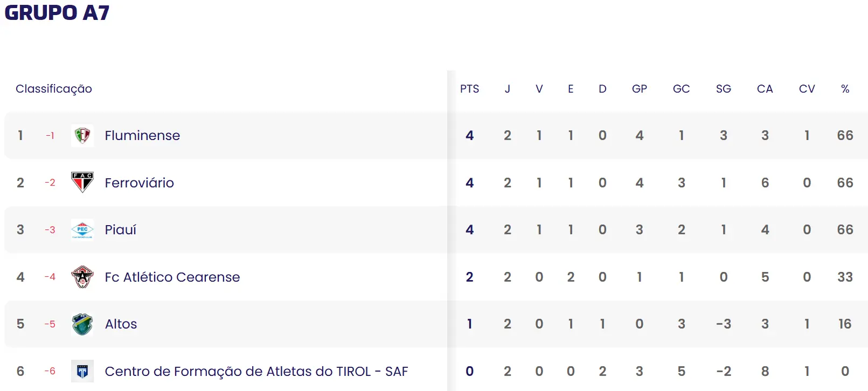Click the PTS column header

pyautogui.click(x=469, y=89)
